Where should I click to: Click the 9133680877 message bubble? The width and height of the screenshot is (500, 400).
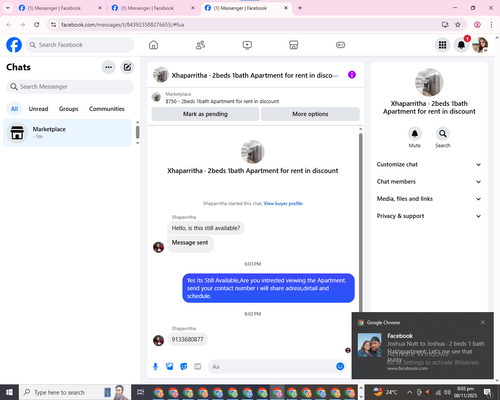tap(187, 339)
